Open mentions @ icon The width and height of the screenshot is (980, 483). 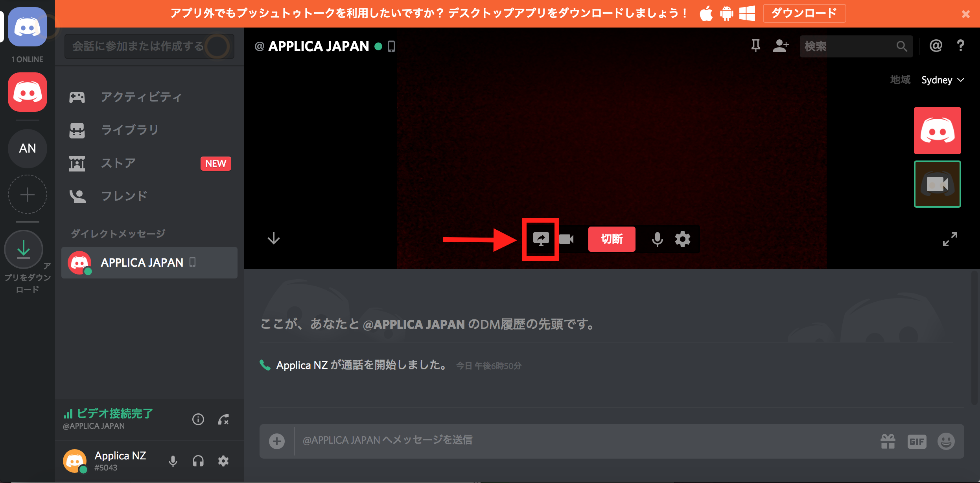(x=936, y=46)
